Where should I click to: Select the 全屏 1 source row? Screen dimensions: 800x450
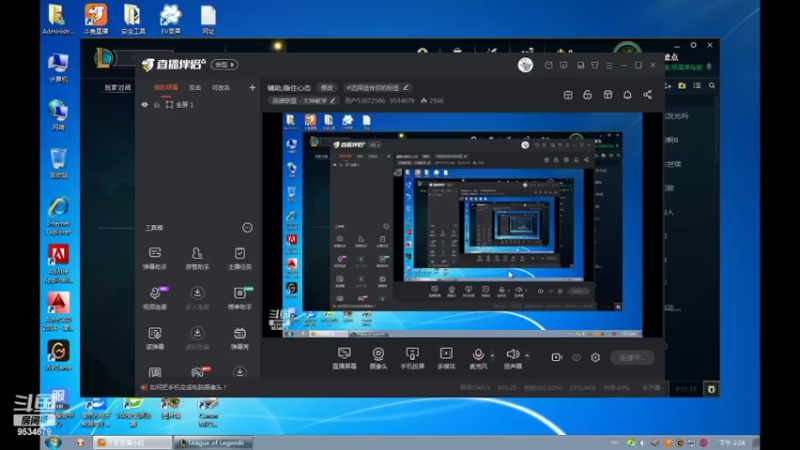click(197, 105)
